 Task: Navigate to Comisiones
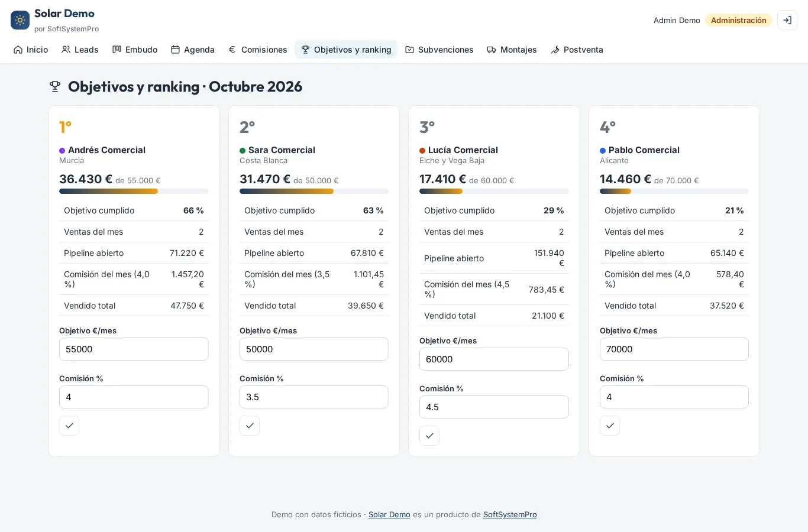tap(258, 50)
